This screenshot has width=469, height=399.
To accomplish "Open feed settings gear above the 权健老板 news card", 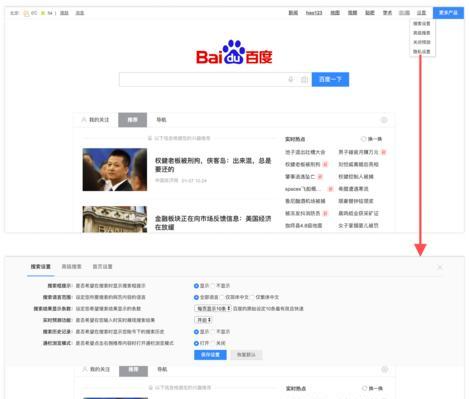I will coord(384,120).
